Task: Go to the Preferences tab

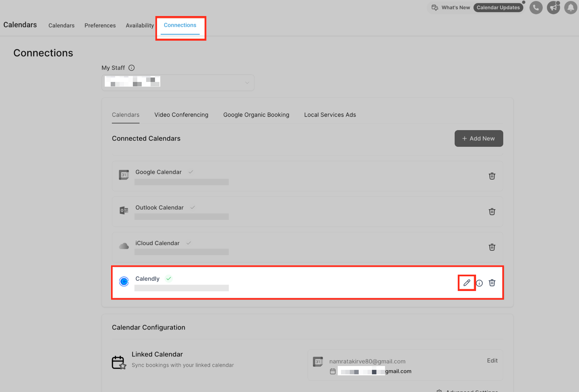Action: (100, 25)
